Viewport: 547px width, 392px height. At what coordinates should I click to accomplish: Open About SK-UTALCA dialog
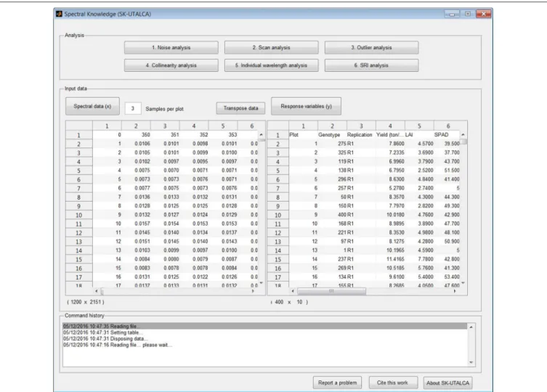(447, 383)
